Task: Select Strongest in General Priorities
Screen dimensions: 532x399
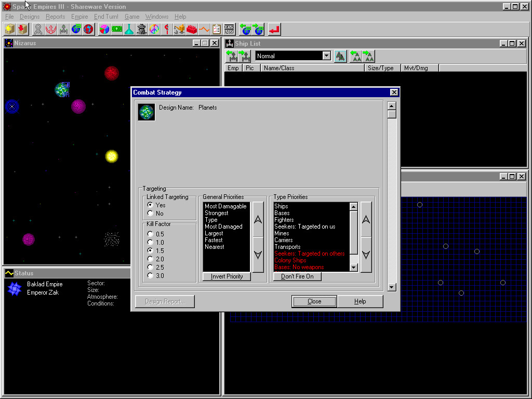Action: [x=217, y=213]
